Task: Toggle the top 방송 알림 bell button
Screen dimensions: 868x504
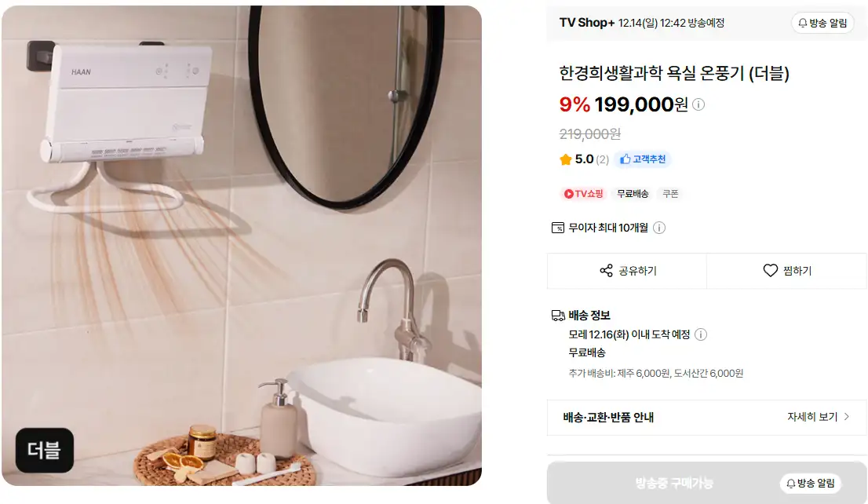Action: point(822,23)
